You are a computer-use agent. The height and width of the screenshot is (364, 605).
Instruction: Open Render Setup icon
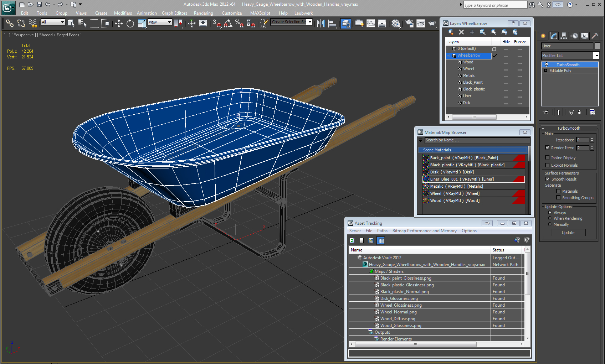point(409,24)
